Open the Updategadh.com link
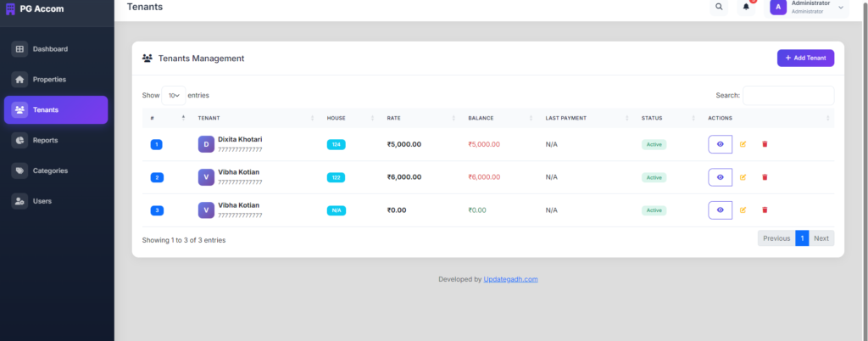 tap(510, 279)
